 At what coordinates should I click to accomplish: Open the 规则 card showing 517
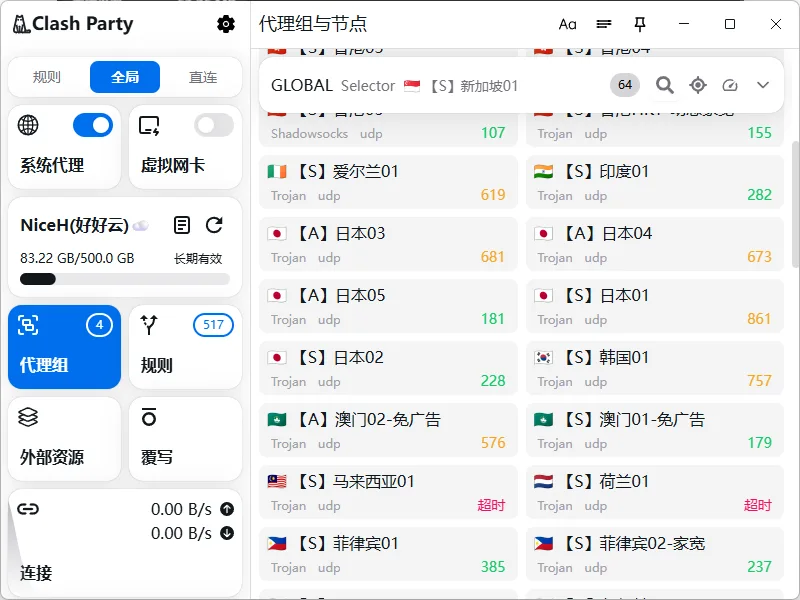(185, 347)
